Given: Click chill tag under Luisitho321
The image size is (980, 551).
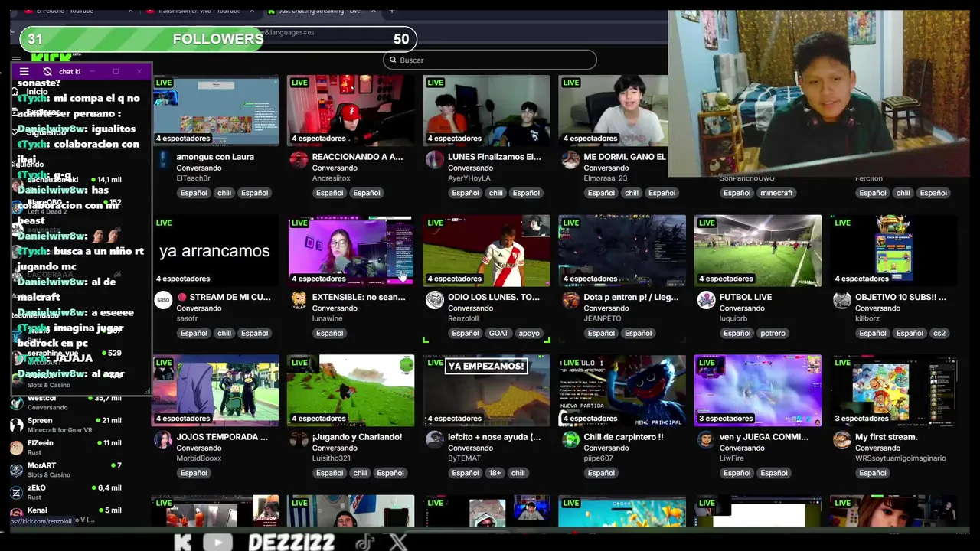Looking at the screenshot, I should pos(360,473).
